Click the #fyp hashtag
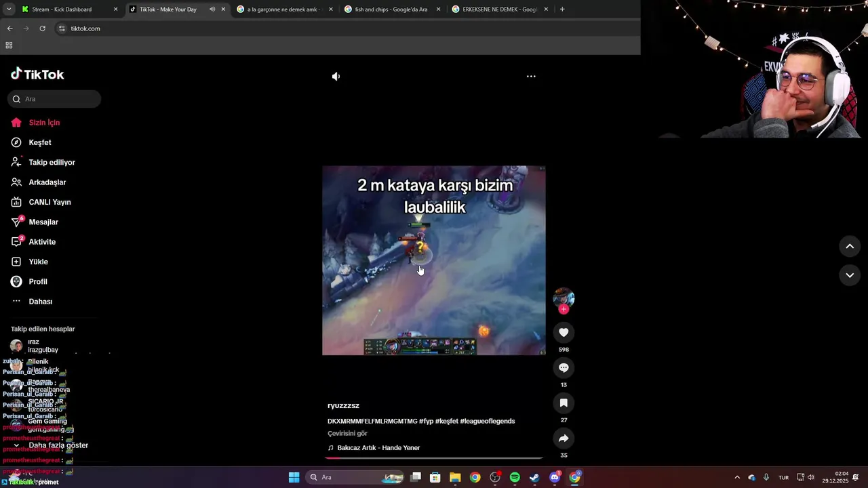 click(427, 421)
